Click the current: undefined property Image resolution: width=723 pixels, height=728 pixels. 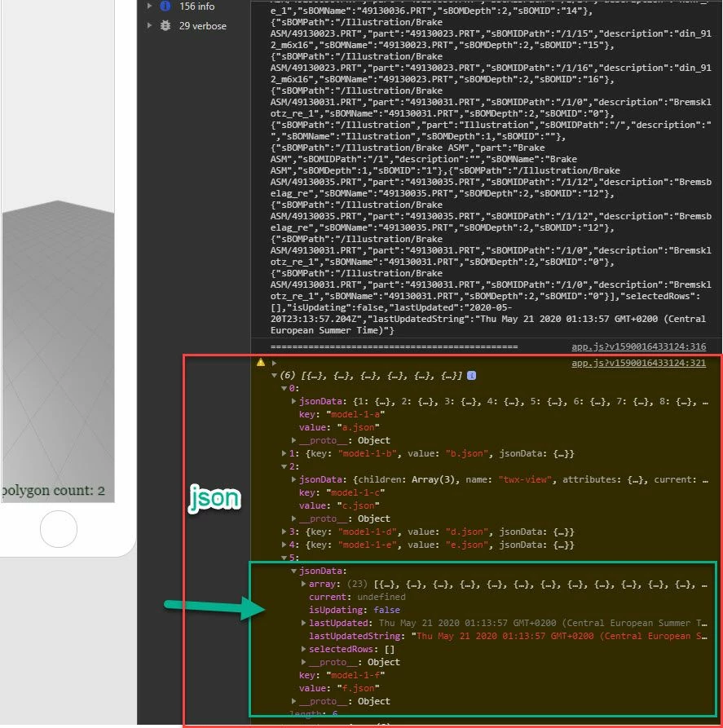(357, 597)
